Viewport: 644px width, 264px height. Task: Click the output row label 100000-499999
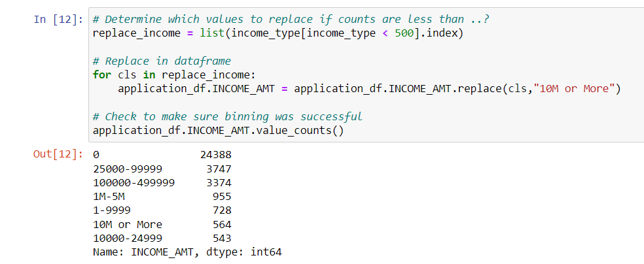pyautogui.click(x=134, y=182)
